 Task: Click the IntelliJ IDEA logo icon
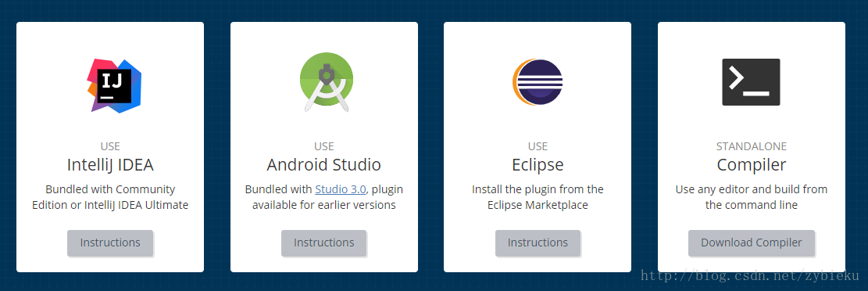coord(114,86)
